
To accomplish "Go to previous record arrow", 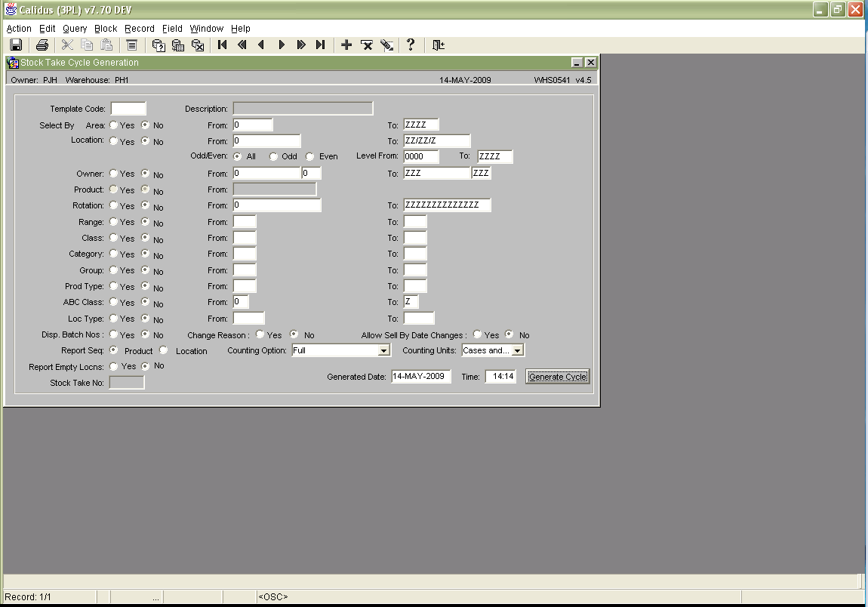I will (x=261, y=45).
